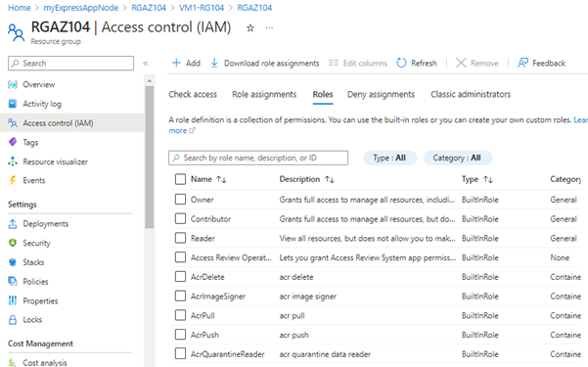Click the Refresh button
Screen dimensions: 588x367
pos(417,63)
